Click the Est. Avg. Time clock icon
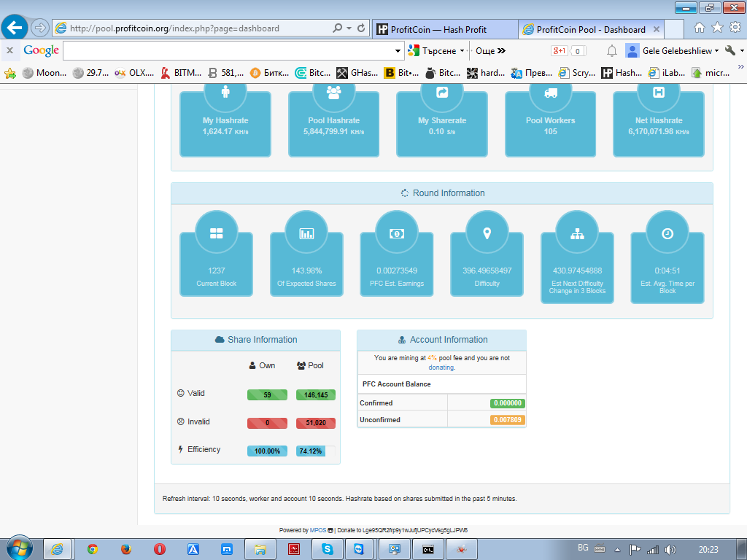 pyautogui.click(x=667, y=233)
